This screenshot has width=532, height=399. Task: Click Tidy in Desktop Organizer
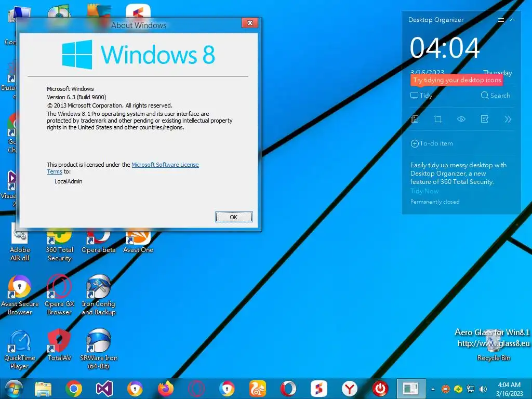(x=421, y=96)
